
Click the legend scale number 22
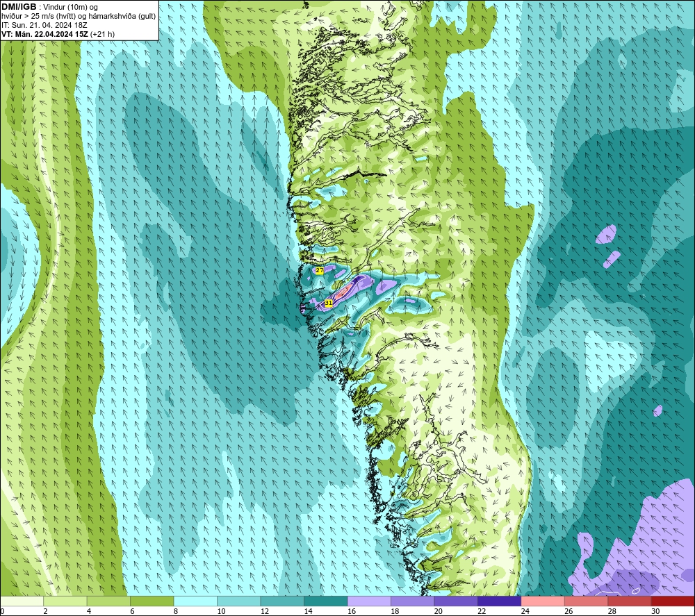click(482, 611)
